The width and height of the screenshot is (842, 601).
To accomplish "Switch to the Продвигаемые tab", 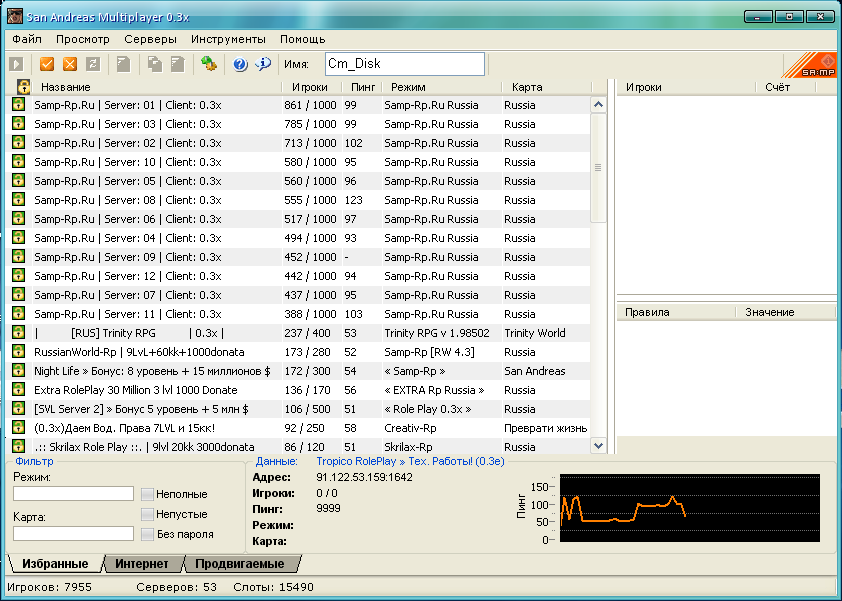I will (x=239, y=564).
